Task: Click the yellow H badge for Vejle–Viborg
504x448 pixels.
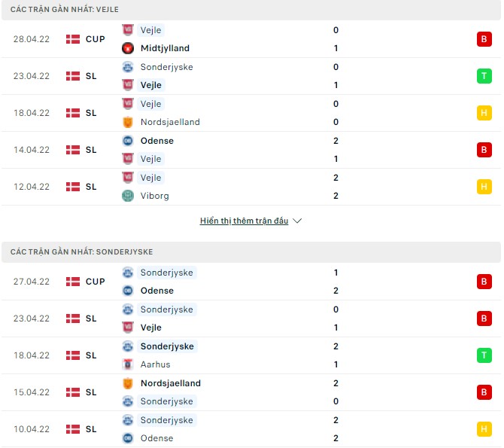Action: pyautogui.click(x=484, y=187)
